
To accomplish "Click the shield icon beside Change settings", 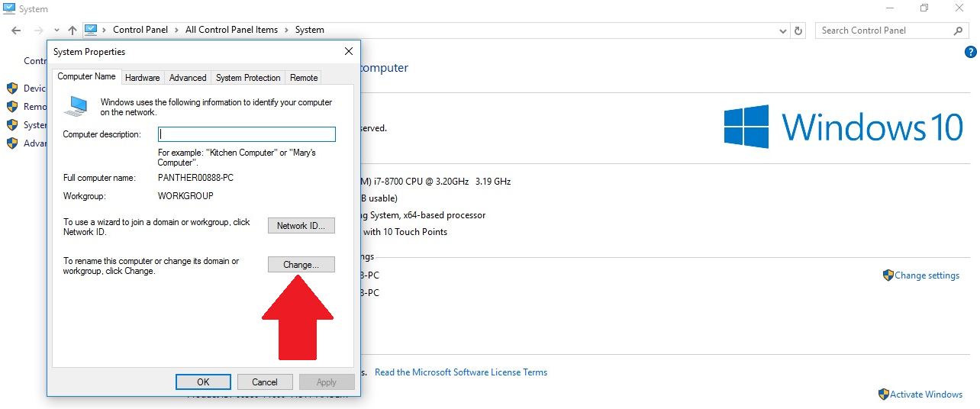I will [x=888, y=275].
